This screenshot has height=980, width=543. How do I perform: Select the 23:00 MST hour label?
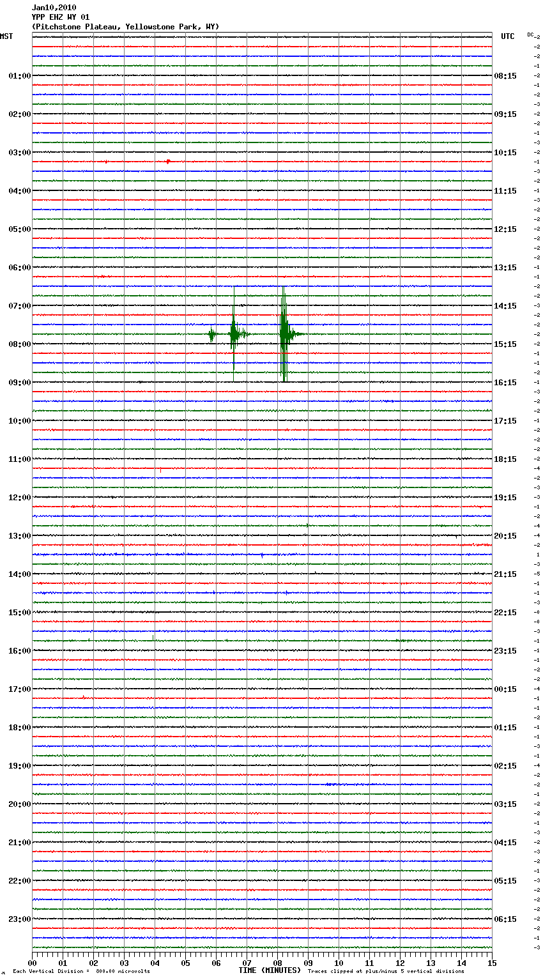click(19, 919)
